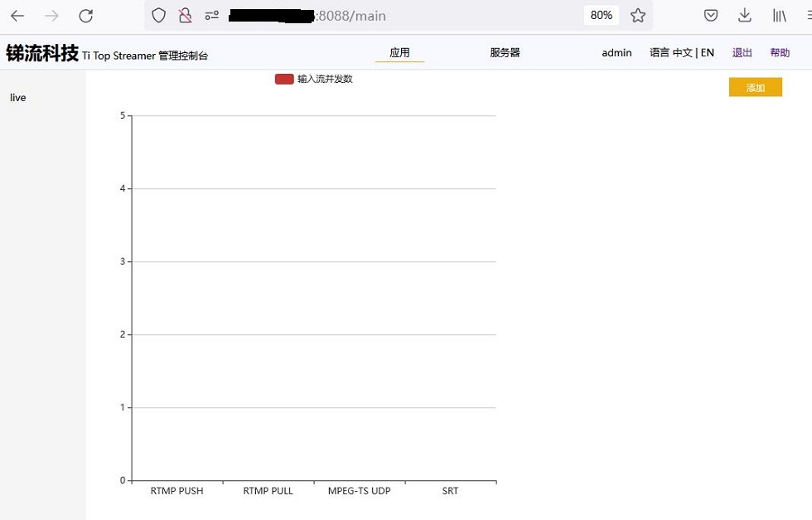The height and width of the screenshot is (520, 812).
Task: Open the site permissions icon
Action: 212,16
